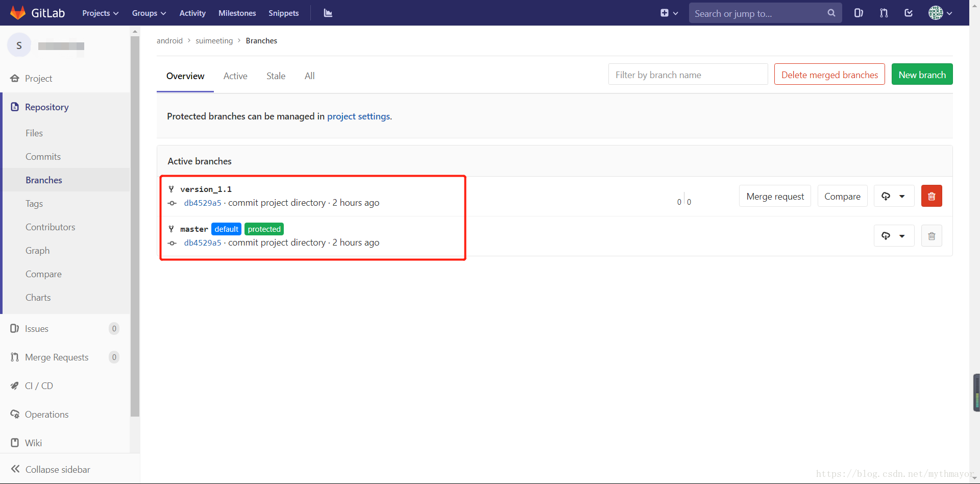The width and height of the screenshot is (980, 484).
Task: Open Charts under Repository
Action: point(38,298)
